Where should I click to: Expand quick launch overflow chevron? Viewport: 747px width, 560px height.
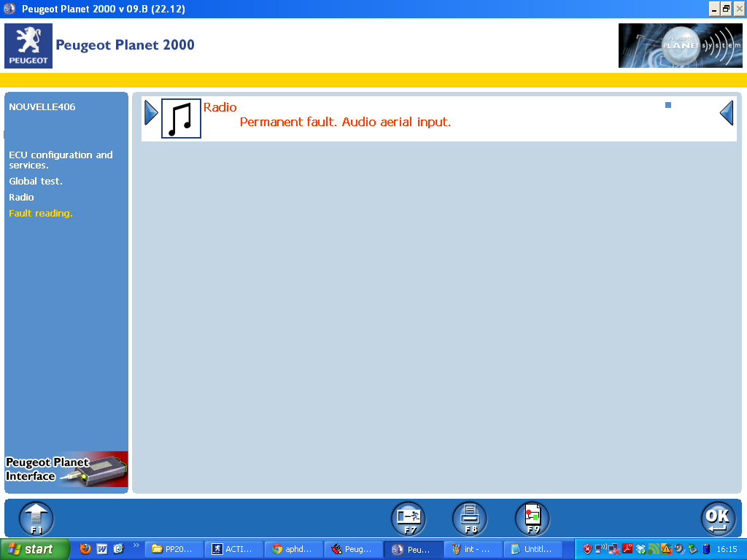[136, 545]
